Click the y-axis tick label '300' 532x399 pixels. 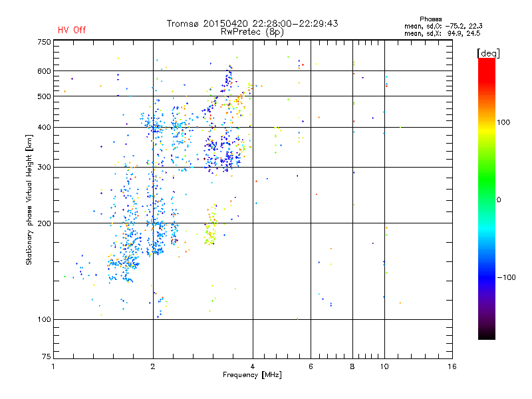(44, 168)
